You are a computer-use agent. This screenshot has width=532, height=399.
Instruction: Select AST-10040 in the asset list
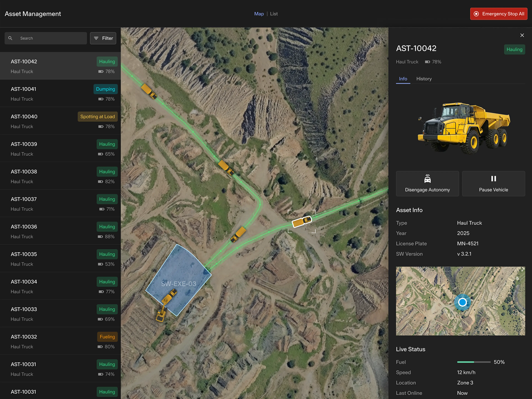click(x=60, y=121)
